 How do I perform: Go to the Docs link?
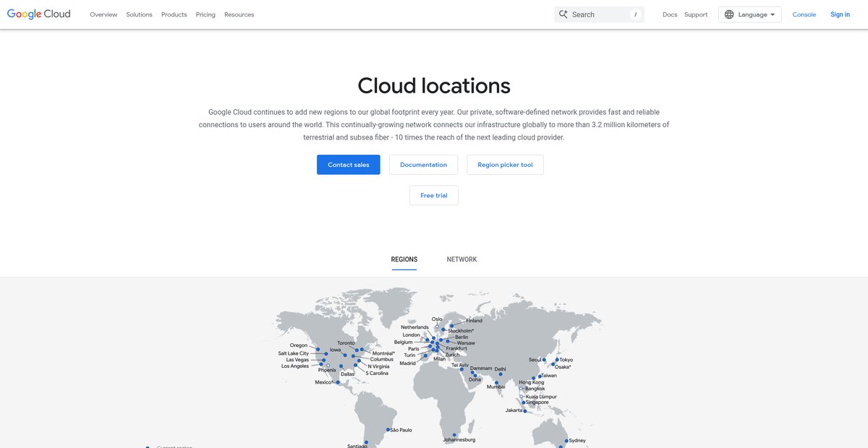670,14
